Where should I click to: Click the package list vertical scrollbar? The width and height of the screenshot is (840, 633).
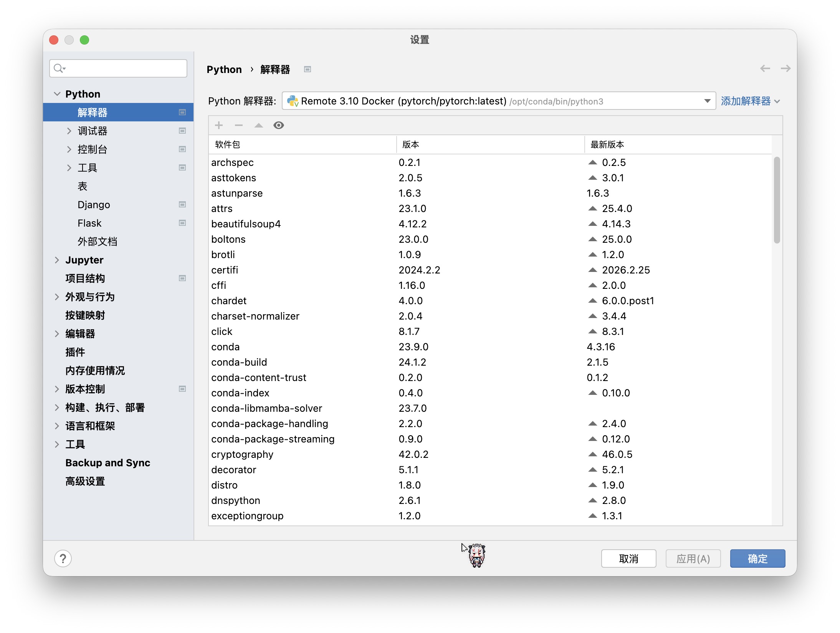tap(777, 200)
